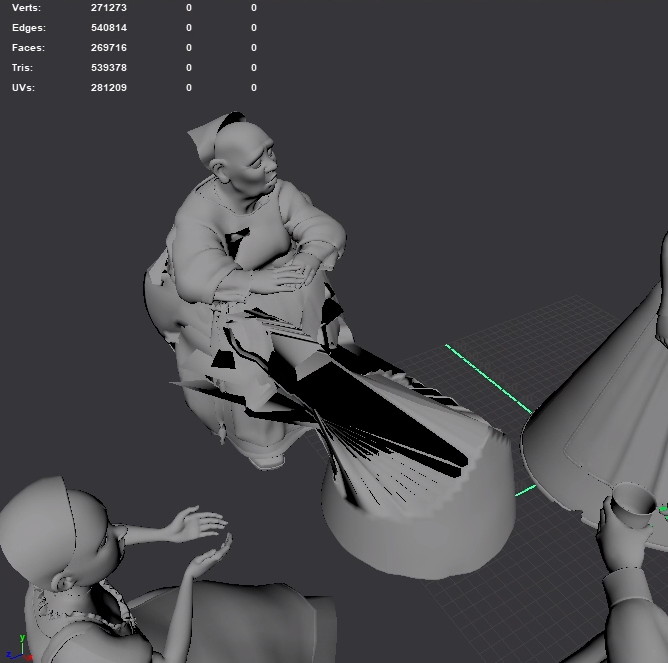Click the XYZ axis orientation gizmo
The height and width of the screenshot is (663, 668).
click(19, 648)
